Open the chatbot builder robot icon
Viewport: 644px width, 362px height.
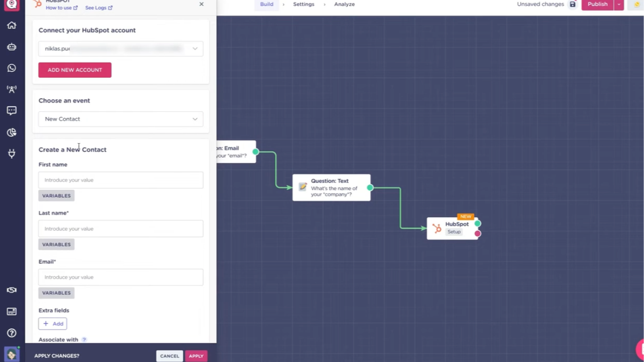[12, 47]
